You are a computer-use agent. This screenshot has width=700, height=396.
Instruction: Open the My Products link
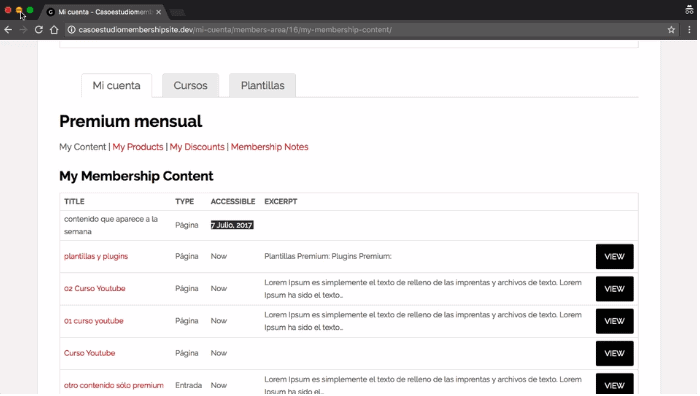[x=138, y=147]
